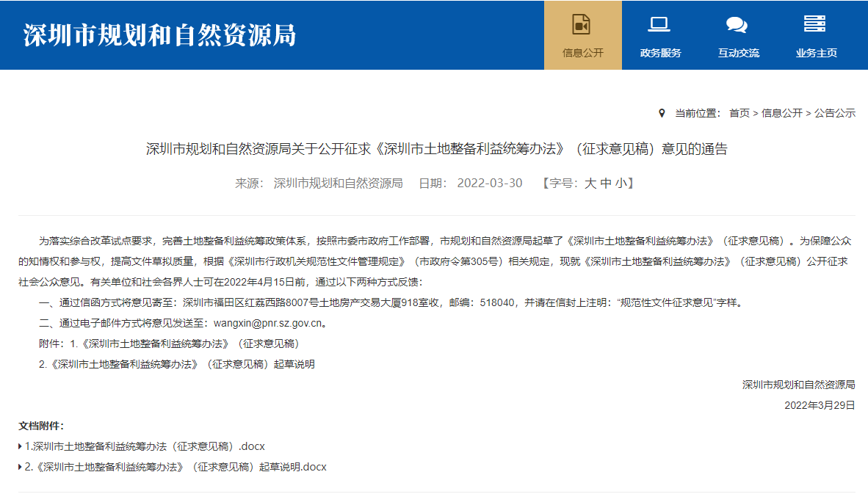This screenshot has height=494, width=868.
Task: Click the 深圳市规划和自然资源局 site title logo
Action: (x=159, y=34)
